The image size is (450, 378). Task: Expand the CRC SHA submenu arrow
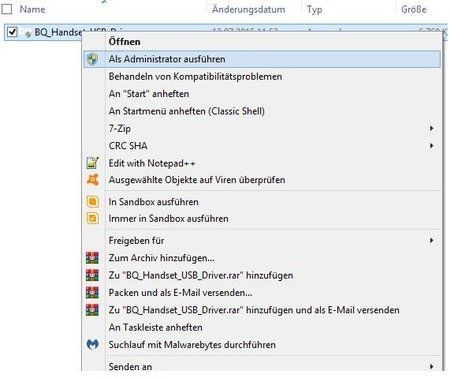pos(432,146)
